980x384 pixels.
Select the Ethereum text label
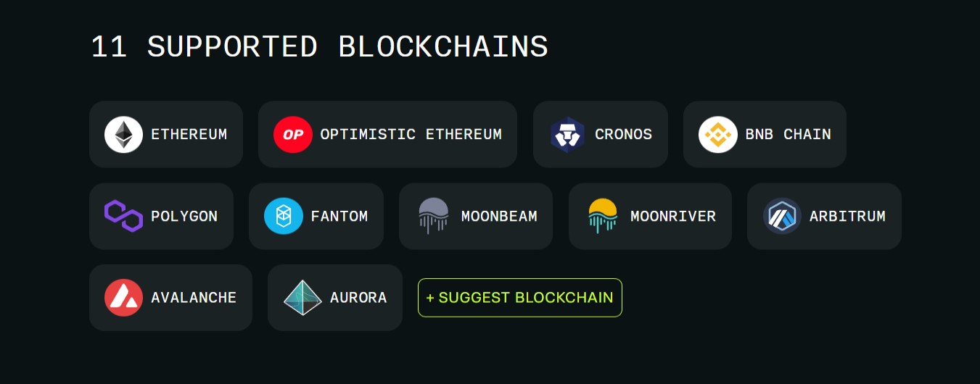point(189,135)
